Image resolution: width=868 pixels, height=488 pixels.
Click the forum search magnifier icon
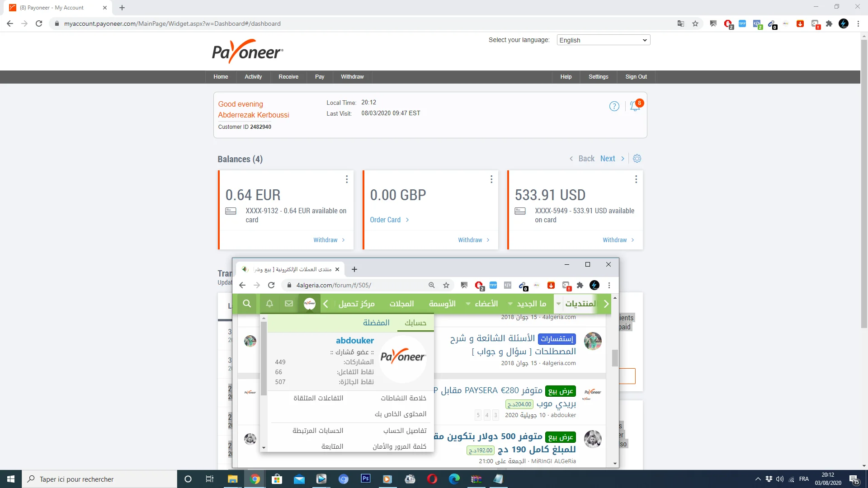pos(247,304)
